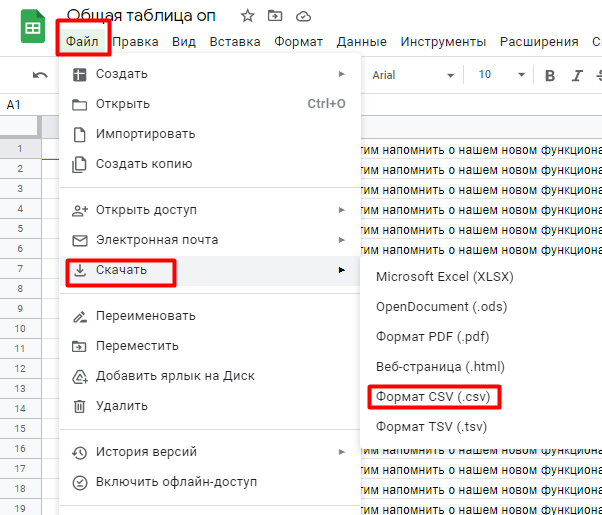The image size is (602, 515).
Task: Toggle italic formatting button
Action: point(577,75)
